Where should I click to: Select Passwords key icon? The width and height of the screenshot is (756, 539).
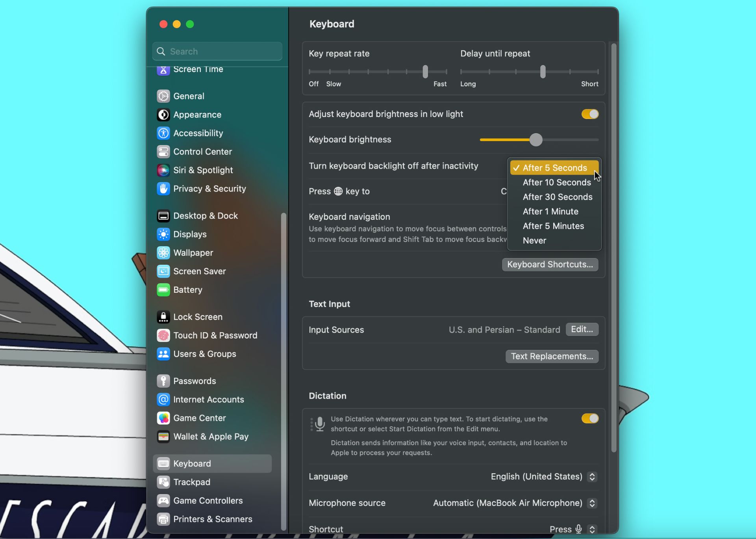163,381
